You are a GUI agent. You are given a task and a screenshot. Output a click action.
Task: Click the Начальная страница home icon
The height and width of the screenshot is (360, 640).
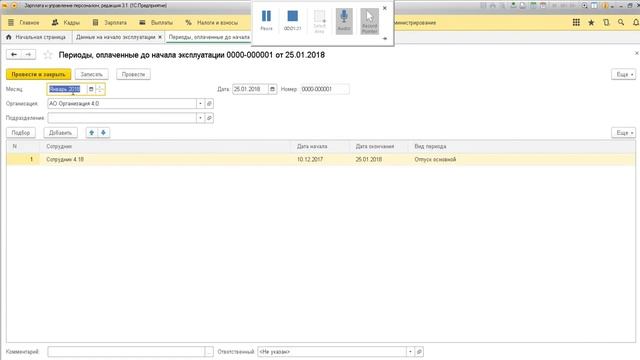(9, 37)
